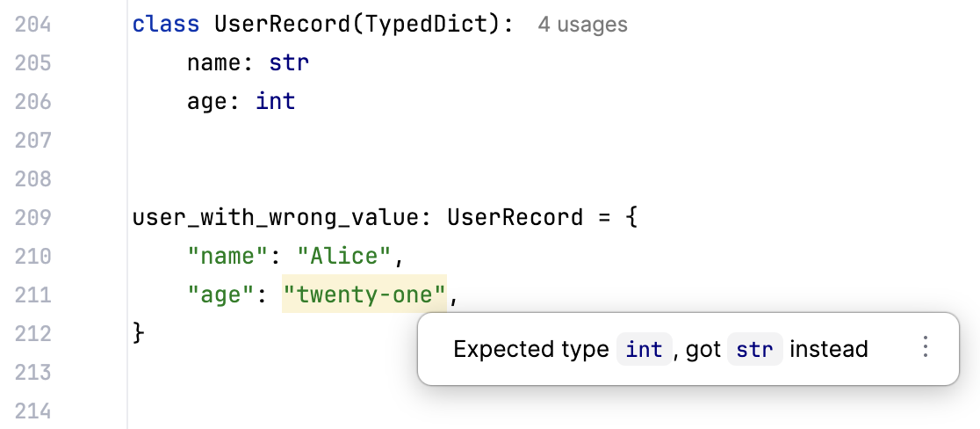Viewport: 980px width, 429px height.
Task: Click the class keyword on line 204
Action: tap(166, 25)
